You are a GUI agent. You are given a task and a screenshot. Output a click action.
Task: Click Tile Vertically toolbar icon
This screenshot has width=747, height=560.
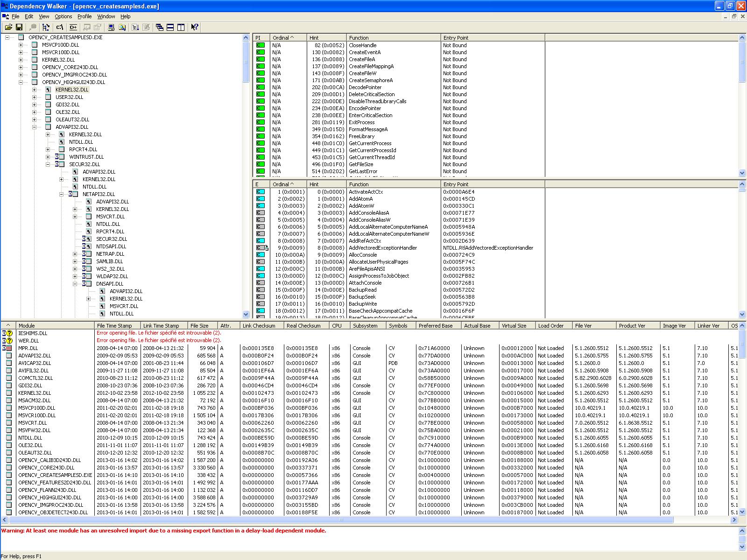tap(181, 27)
